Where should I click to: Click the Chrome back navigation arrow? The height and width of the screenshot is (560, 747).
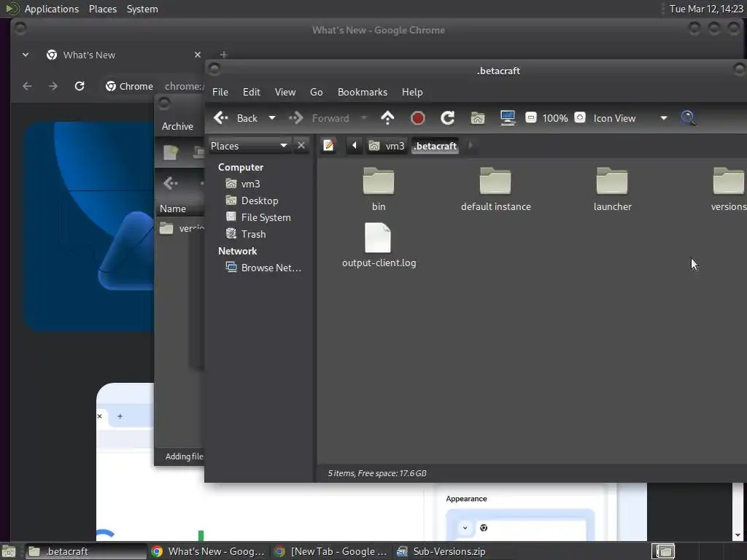pos(27,86)
